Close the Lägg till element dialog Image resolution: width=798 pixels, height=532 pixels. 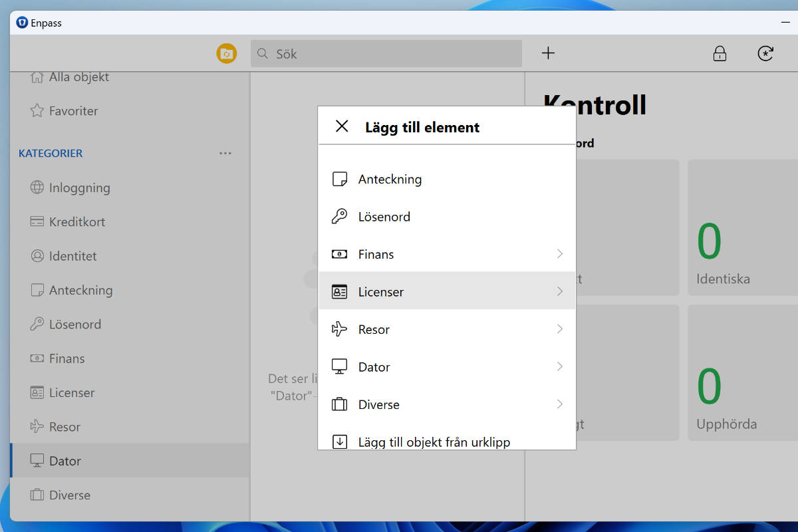tap(342, 126)
